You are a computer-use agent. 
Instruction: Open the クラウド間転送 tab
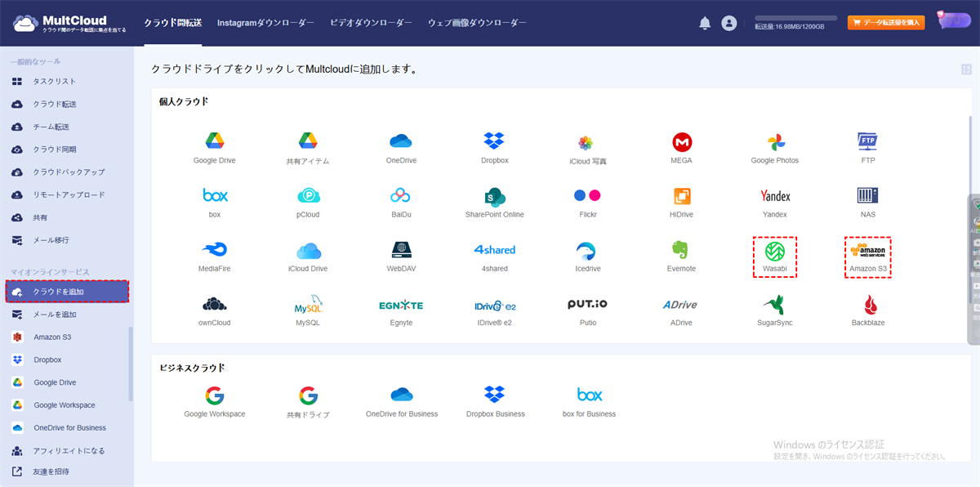tap(172, 23)
